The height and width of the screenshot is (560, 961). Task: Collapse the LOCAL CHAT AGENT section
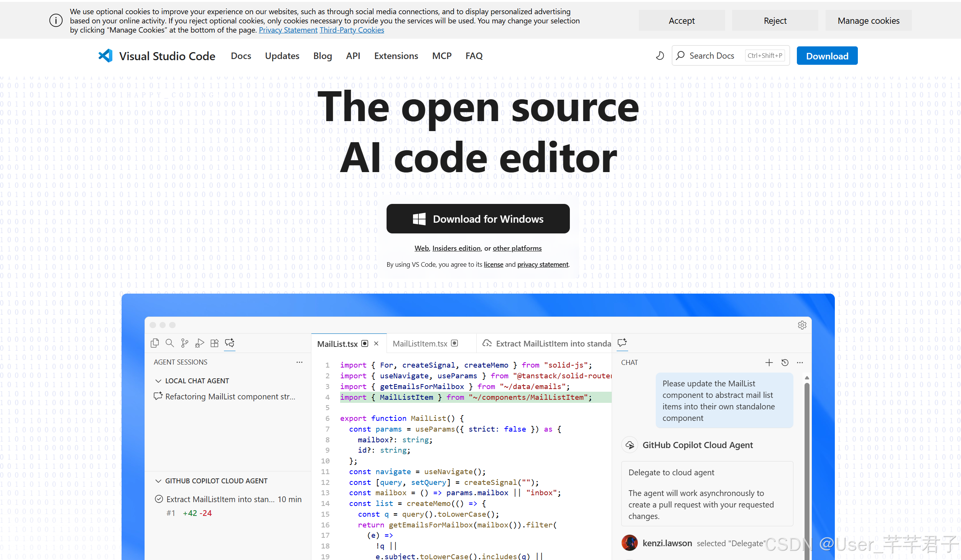click(x=158, y=381)
